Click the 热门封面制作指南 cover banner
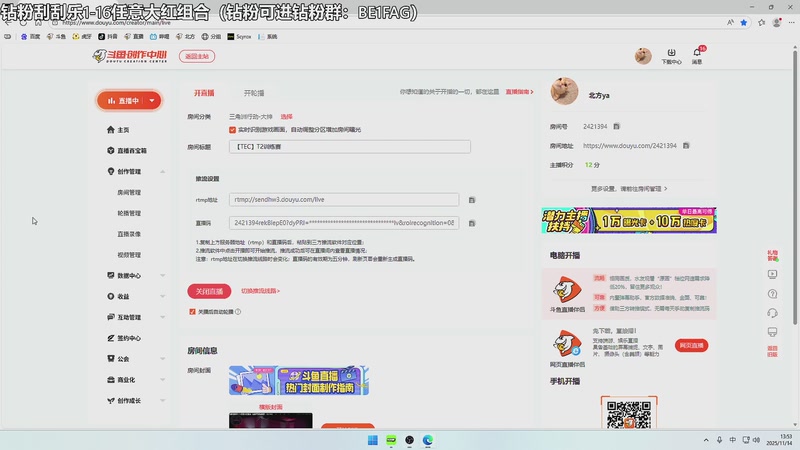Image resolution: width=800 pixels, height=450 pixels. [299, 380]
